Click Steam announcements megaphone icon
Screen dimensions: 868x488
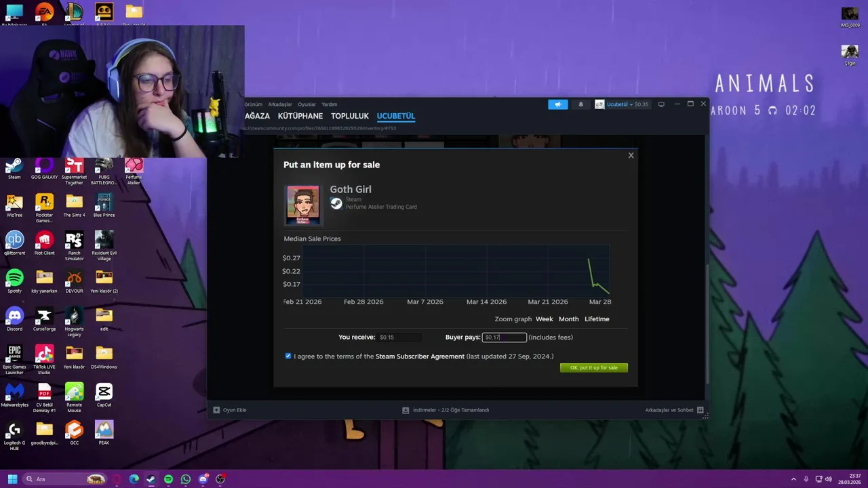tap(557, 104)
